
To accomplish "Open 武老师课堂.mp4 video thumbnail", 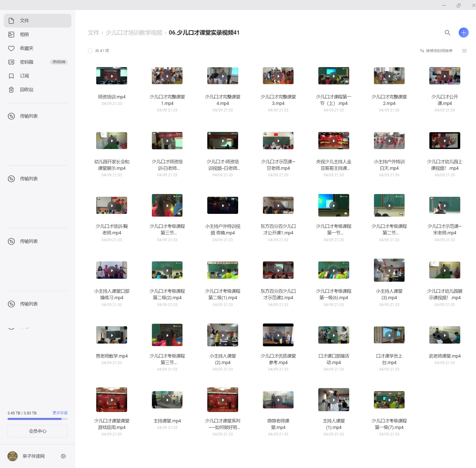I will point(444,335).
